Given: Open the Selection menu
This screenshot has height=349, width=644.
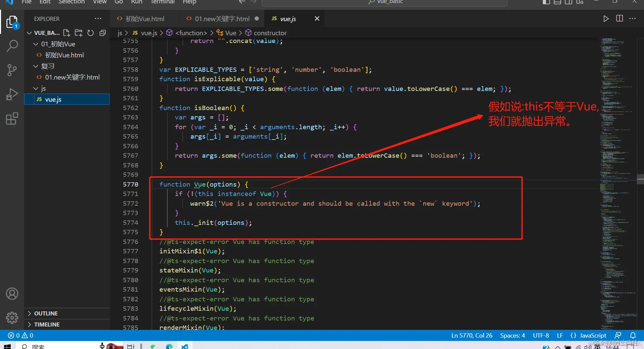Looking at the screenshot, I should tap(71, 2).
